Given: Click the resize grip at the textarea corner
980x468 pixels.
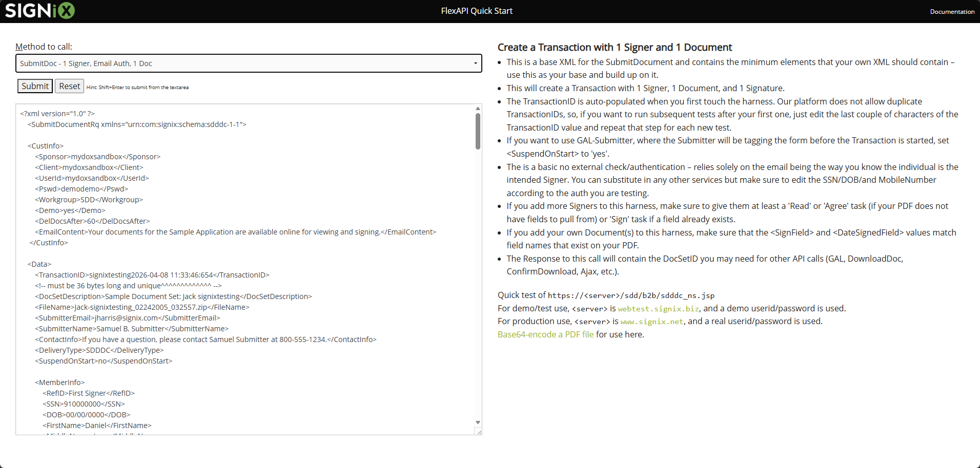Looking at the screenshot, I should pos(479,432).
